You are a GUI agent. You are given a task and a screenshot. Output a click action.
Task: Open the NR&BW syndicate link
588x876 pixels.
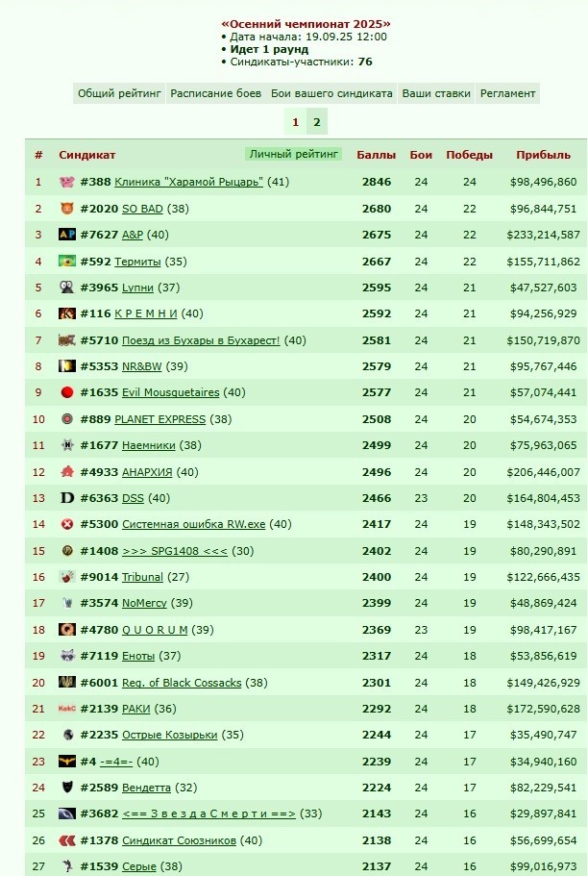(142, 366)
